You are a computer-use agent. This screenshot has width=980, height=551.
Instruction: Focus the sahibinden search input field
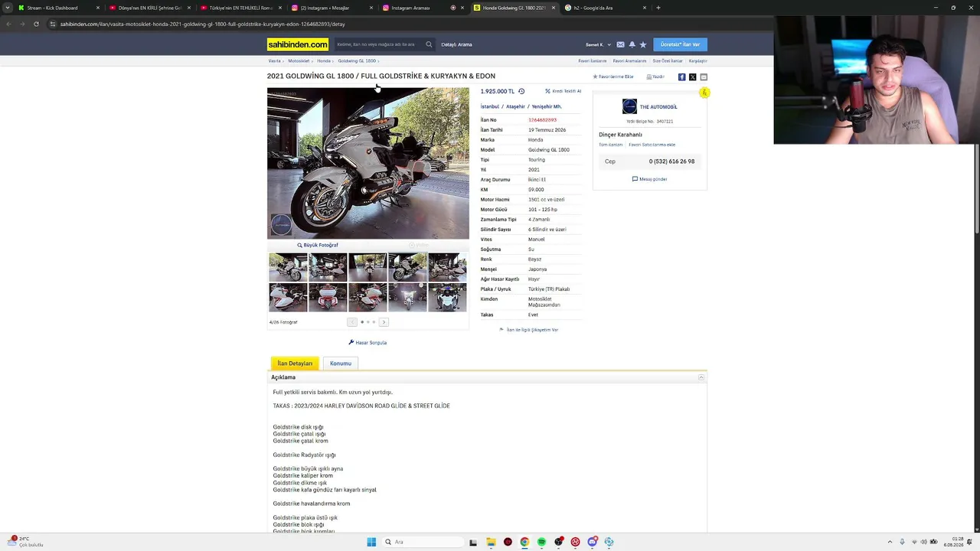pyautogui.click(x=378, y=44)
